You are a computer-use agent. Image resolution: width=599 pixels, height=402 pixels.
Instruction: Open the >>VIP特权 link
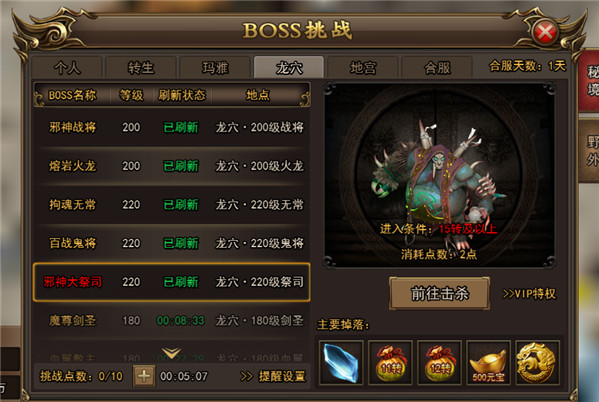point(529,293)
